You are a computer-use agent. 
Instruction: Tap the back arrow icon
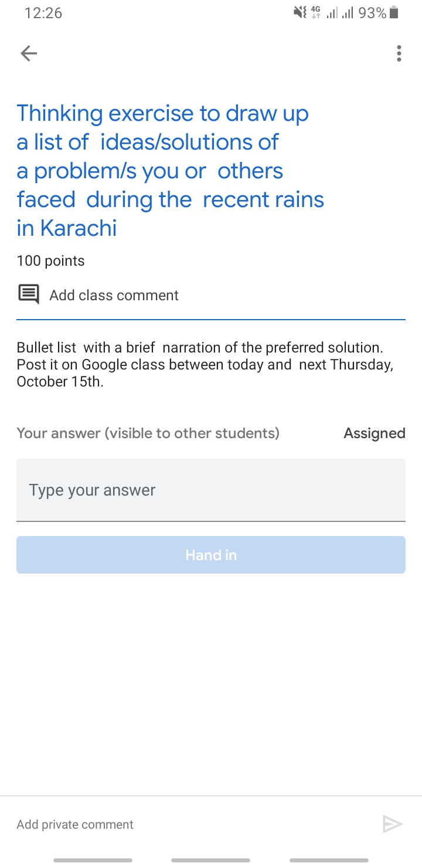29,54
